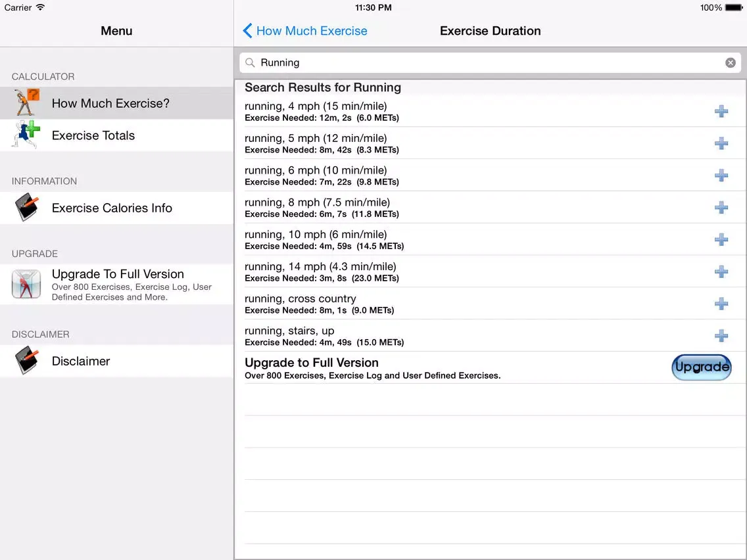Open Exercise Totals from the Menu

click(x=93, y=135)
